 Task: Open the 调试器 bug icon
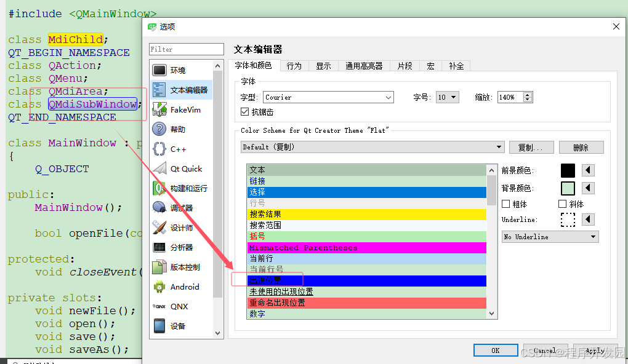(159, 208)
